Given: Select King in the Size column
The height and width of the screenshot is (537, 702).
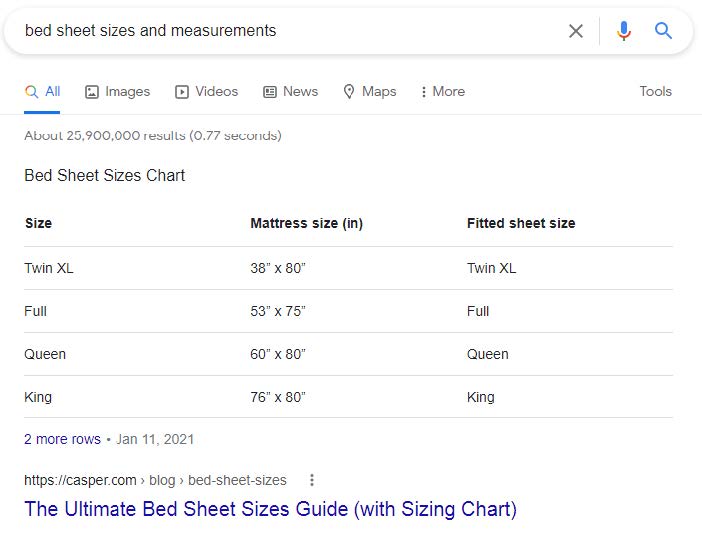Looking at the screenshot, I should [x=38, y=397].
